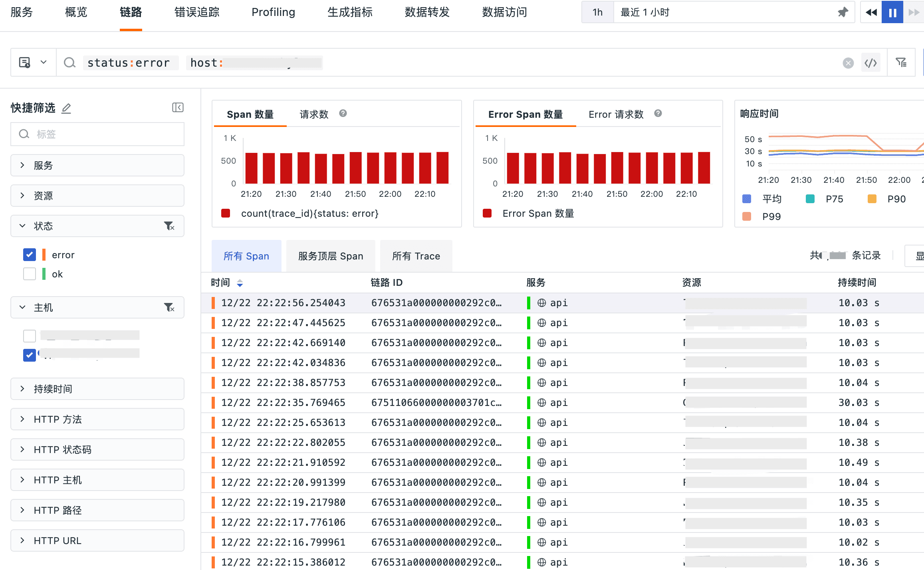Click the rewind time range icon
Image resolution: width=924 pixels, height=570 pixels.
pos(871,12)
